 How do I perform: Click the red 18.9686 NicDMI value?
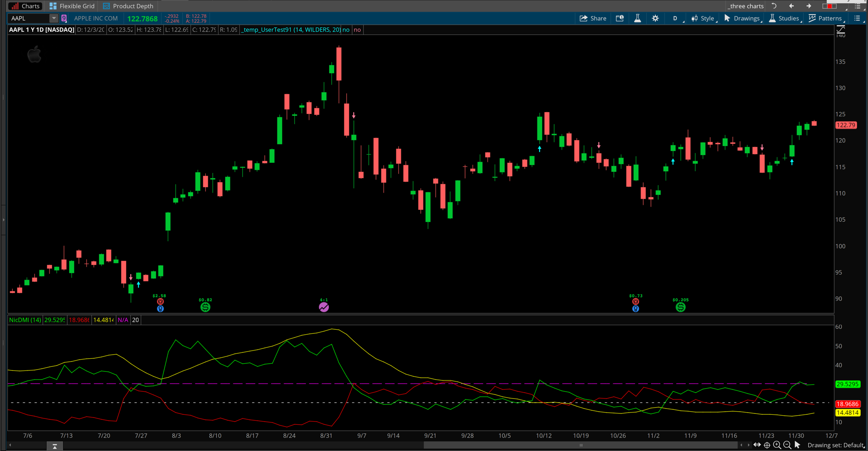[x=79, y=320]
